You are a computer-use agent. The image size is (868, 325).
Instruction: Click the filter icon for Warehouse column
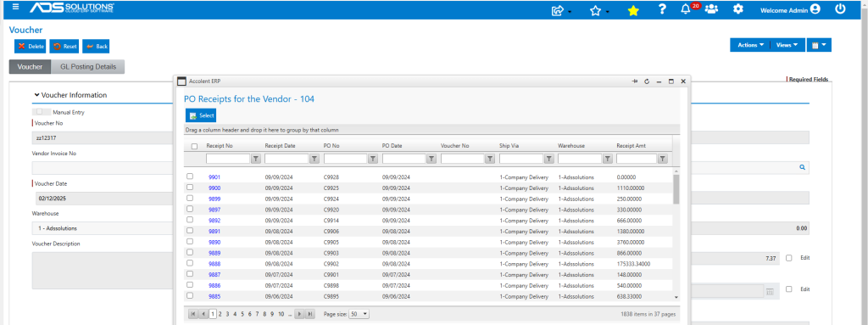607,159
